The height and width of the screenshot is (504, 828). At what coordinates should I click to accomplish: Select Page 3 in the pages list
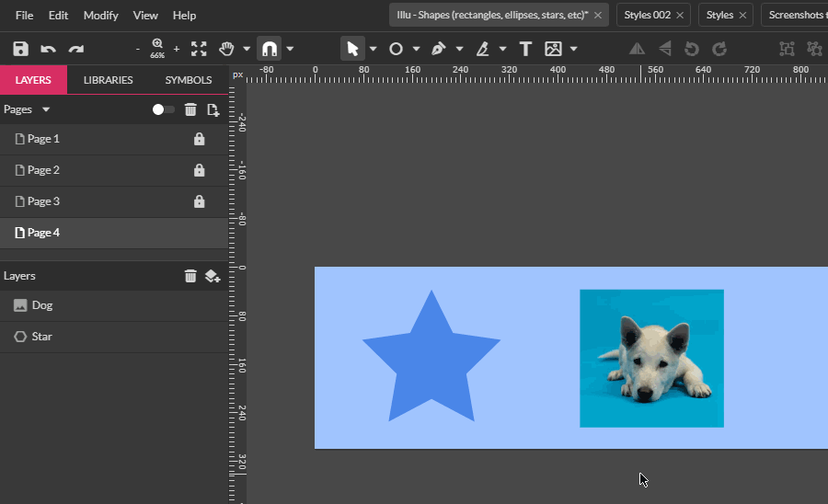[x=114, y=201]
